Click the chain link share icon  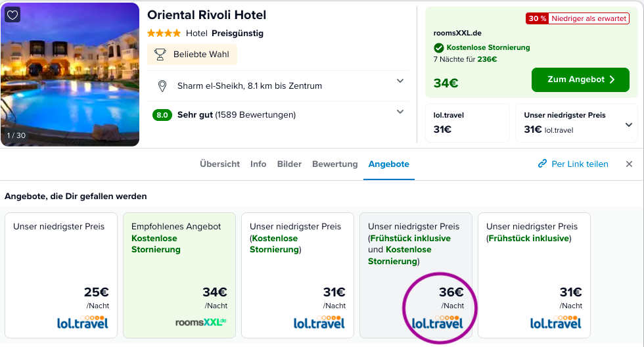[x=542, y=164]
